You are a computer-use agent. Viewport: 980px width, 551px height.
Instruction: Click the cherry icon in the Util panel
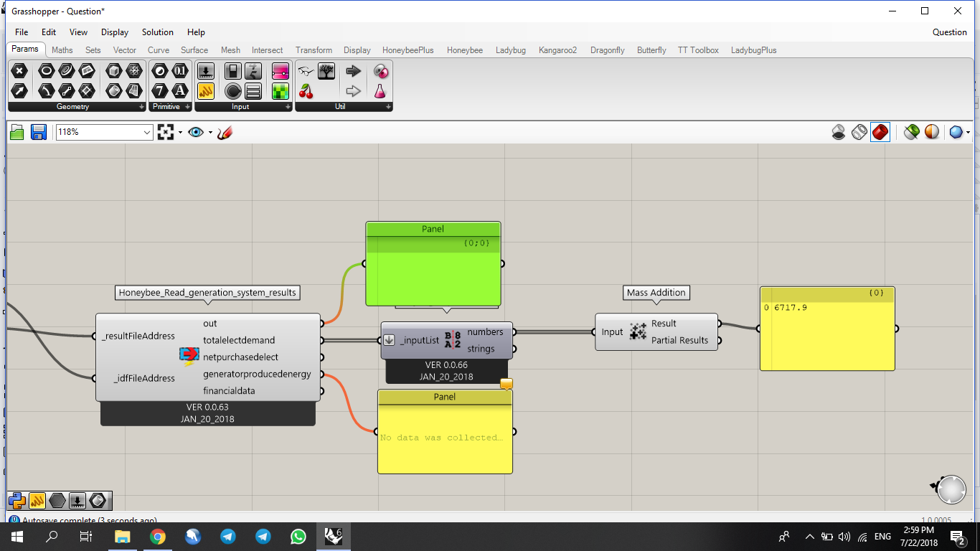(x=306, y=91)
